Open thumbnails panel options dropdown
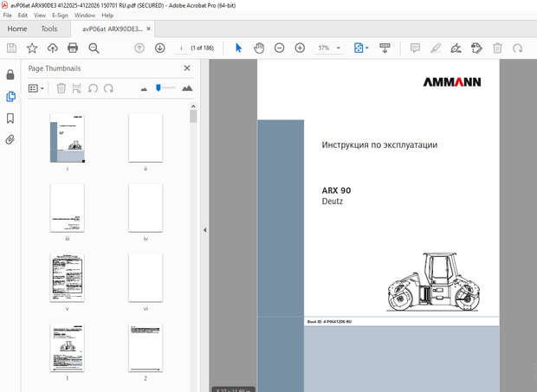The width and height of the screenshot is (537, 392). click(36, 88)
